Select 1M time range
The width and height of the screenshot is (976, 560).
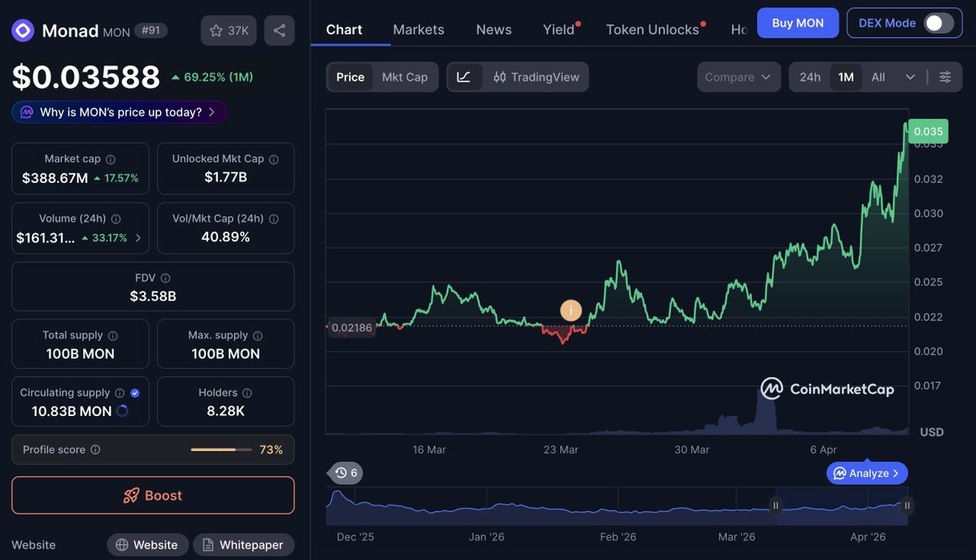pos(846,77)
